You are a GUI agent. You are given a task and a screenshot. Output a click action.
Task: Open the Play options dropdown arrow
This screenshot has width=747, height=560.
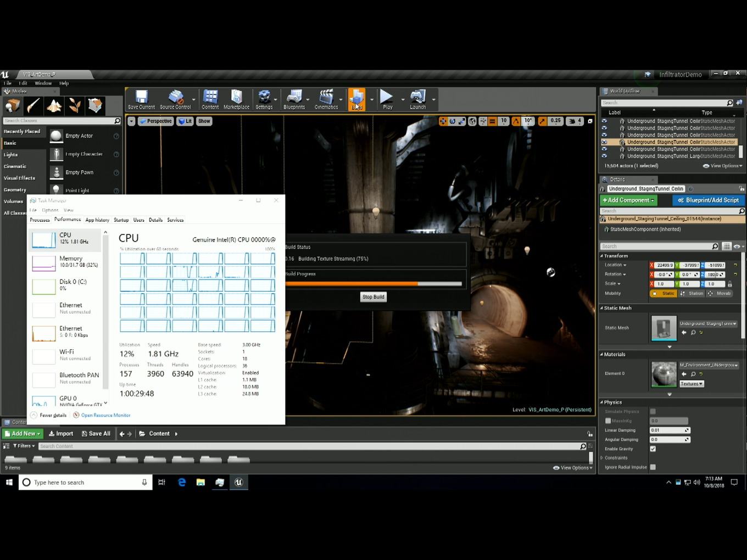point(403,100)
